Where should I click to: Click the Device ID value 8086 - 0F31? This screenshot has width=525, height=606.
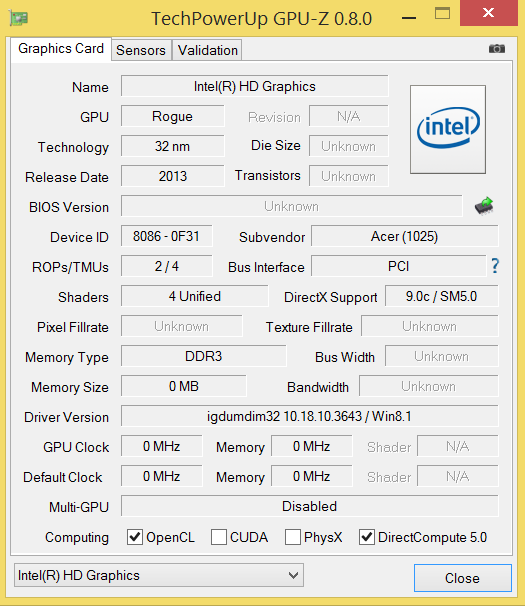click(167, 236)
